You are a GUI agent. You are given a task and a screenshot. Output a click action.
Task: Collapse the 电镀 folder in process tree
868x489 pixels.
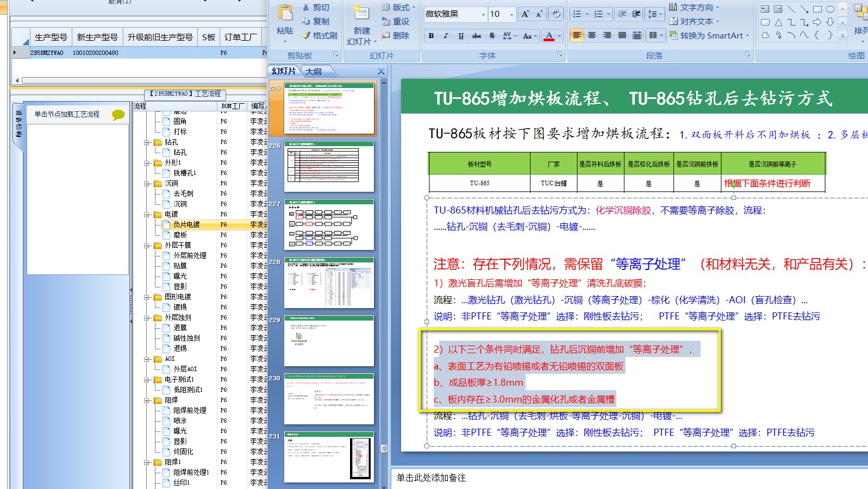point(147,215)
